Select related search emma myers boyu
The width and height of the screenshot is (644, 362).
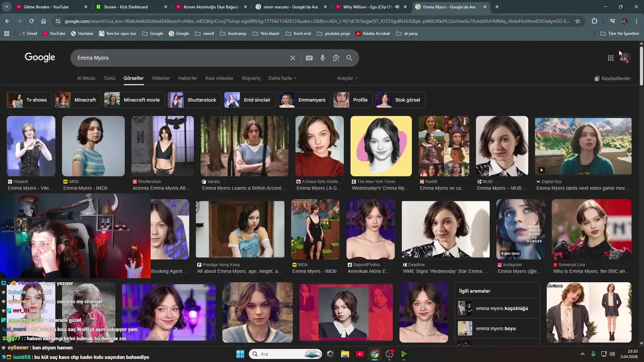tap(498, 328)
